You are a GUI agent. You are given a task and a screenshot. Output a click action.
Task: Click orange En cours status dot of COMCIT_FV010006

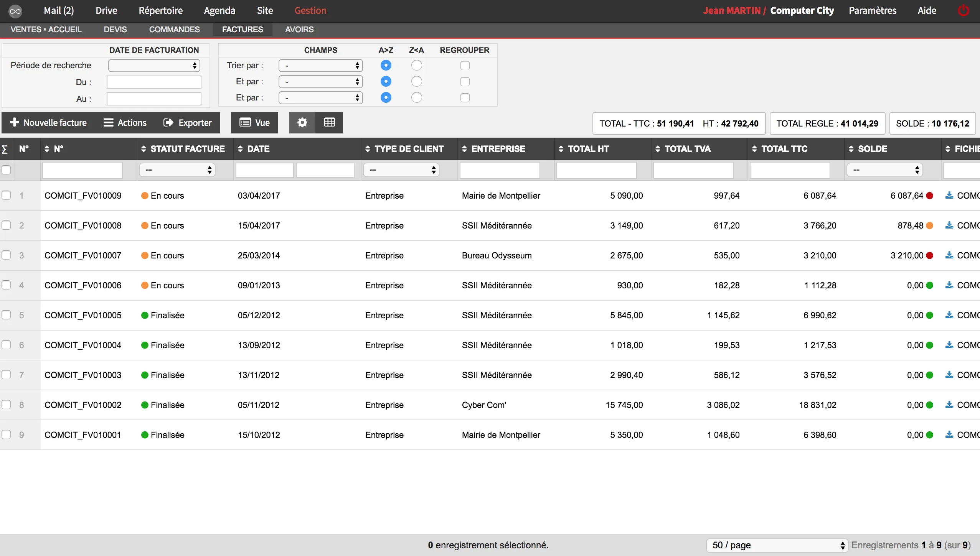pos(145,285)
